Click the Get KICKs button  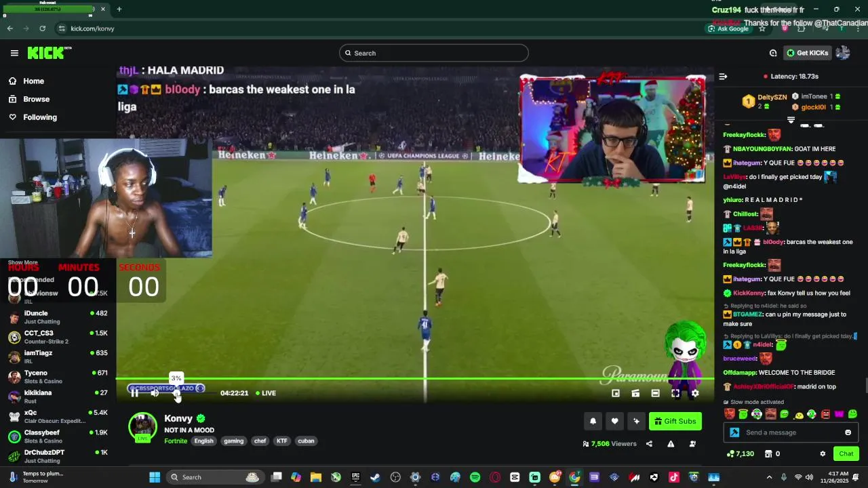(x=807, y=53)
